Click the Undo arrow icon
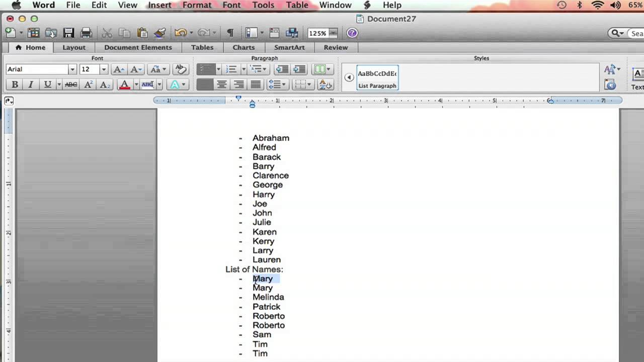 (x=180, y=33)
